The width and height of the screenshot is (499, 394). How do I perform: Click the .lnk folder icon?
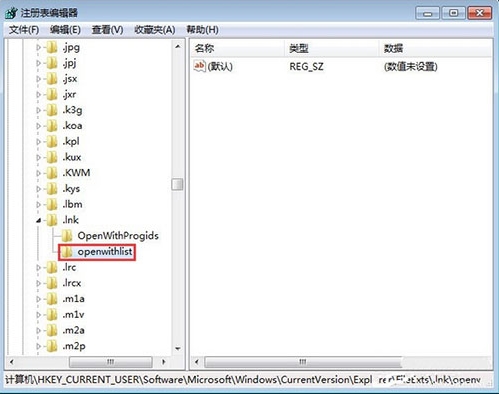pyautogui.click(x=52, y=220)
